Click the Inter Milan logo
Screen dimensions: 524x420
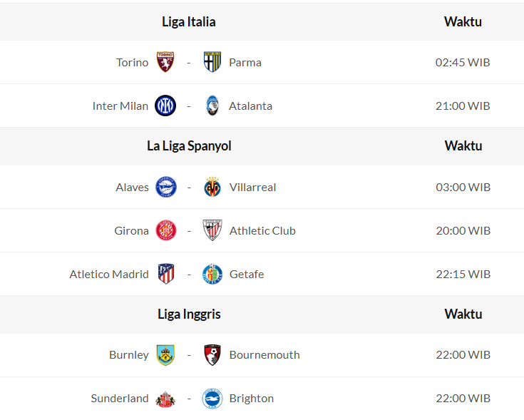pos(165,106)
